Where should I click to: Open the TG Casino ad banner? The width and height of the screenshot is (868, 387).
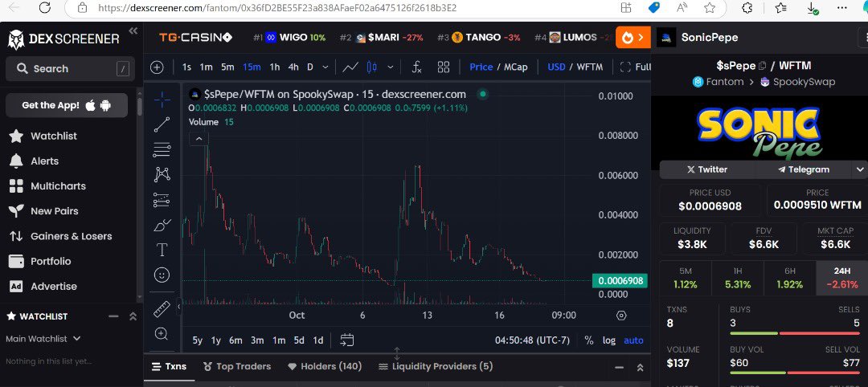click(x=195, y=38)
